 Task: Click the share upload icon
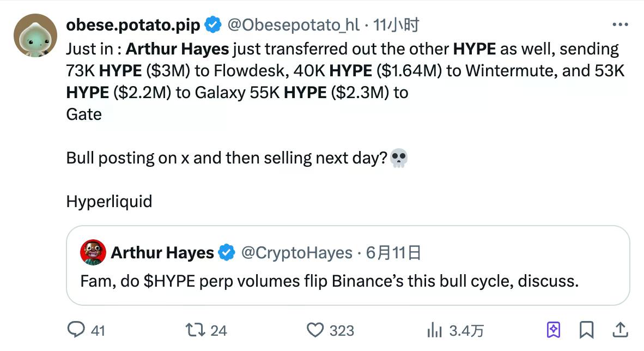pos(620,330)
